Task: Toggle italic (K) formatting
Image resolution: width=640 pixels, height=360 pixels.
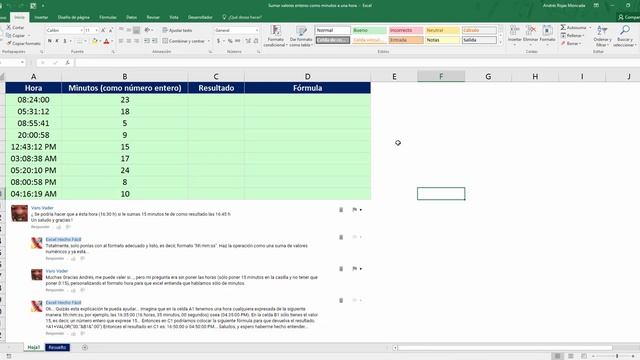Action: [x=57, y=41]
